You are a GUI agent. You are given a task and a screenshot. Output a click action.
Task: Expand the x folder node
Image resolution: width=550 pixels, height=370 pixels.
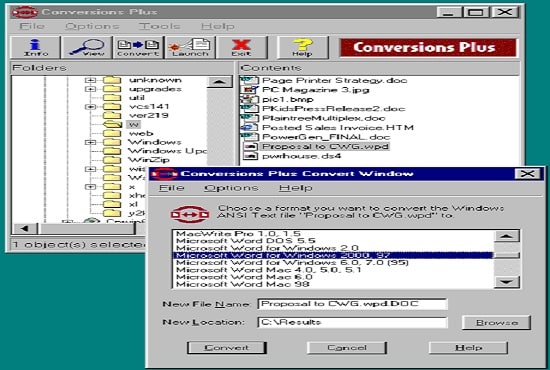90,187
